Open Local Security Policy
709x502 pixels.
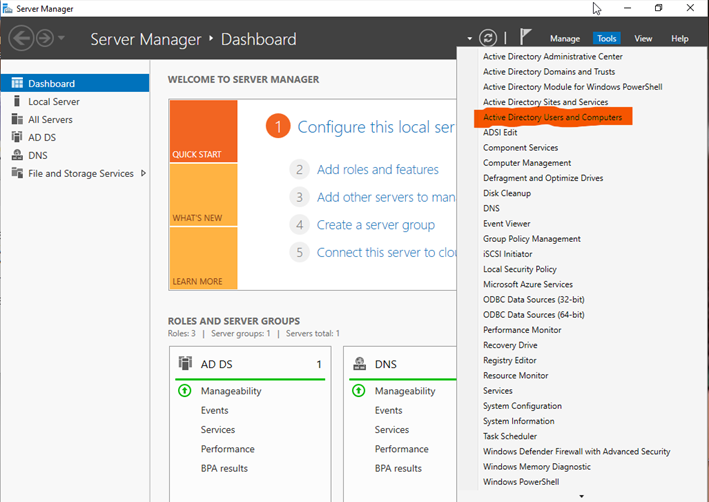[520, 269]
